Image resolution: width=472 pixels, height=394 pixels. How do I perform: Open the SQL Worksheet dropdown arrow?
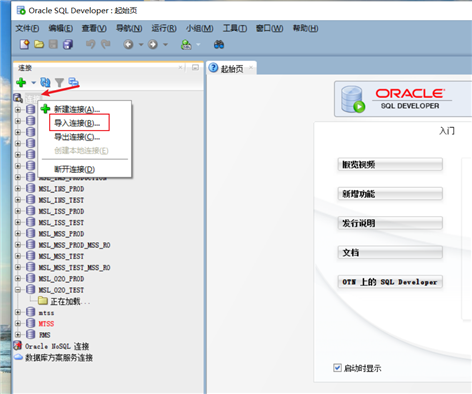pyautogui.click(x=198, y=44)
